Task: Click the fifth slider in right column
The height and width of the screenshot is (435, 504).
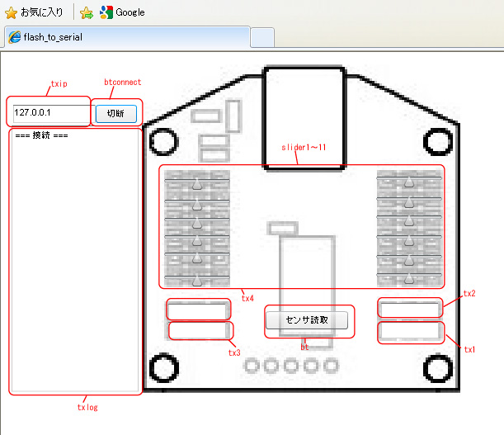Action: pyautogui.click(x=409, y=260)
